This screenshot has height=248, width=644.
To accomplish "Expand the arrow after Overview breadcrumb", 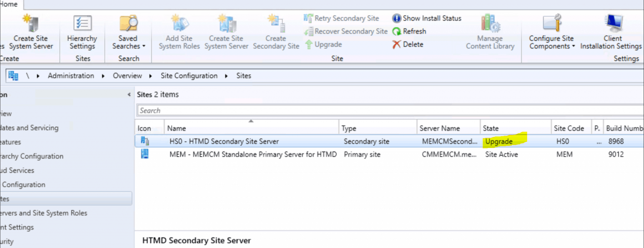I will click(151, 76).
